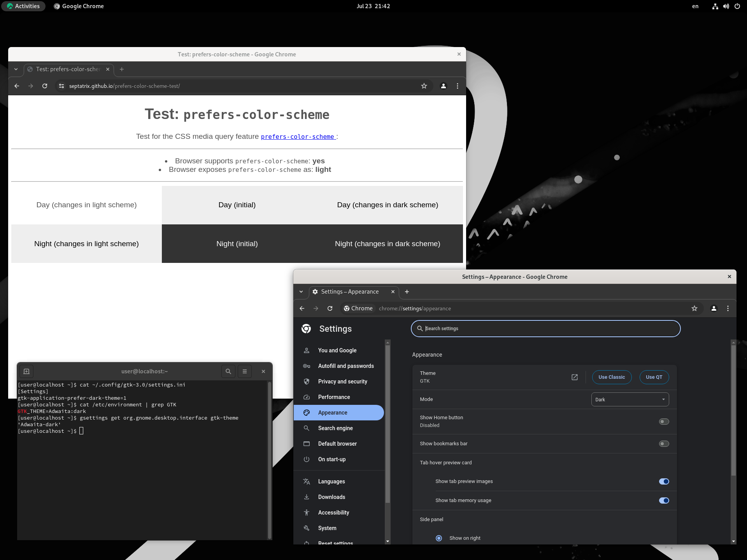This screenshot has height=560, width=747.
Task: Select the Settings – Appearance tab
Action: click(x=349, y=292)
